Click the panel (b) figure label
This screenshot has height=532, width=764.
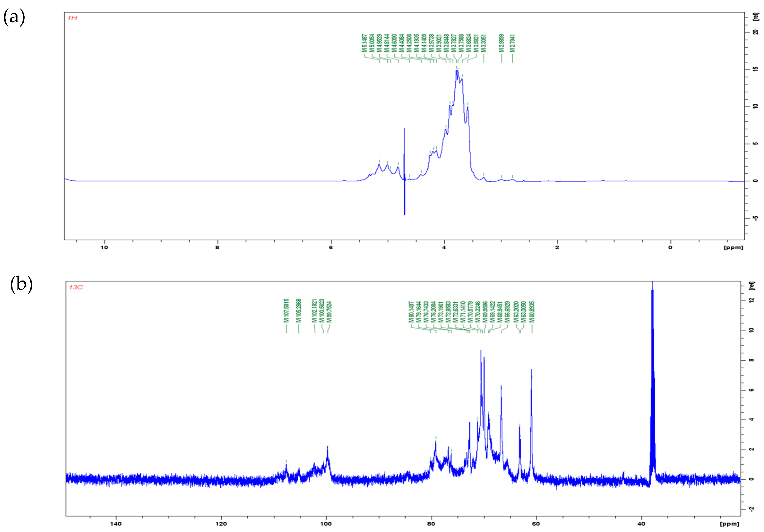tap(21, 285)
